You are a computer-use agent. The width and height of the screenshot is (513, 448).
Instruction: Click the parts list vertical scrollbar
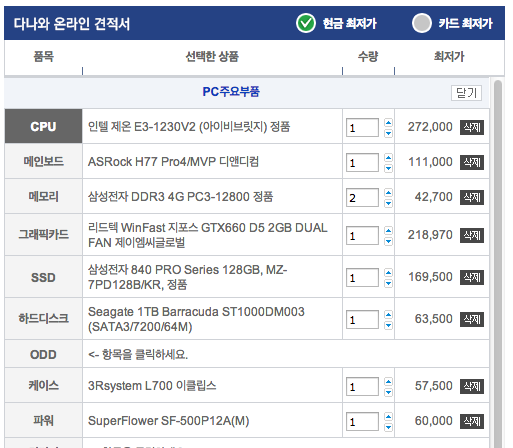(x=498, y=263)
